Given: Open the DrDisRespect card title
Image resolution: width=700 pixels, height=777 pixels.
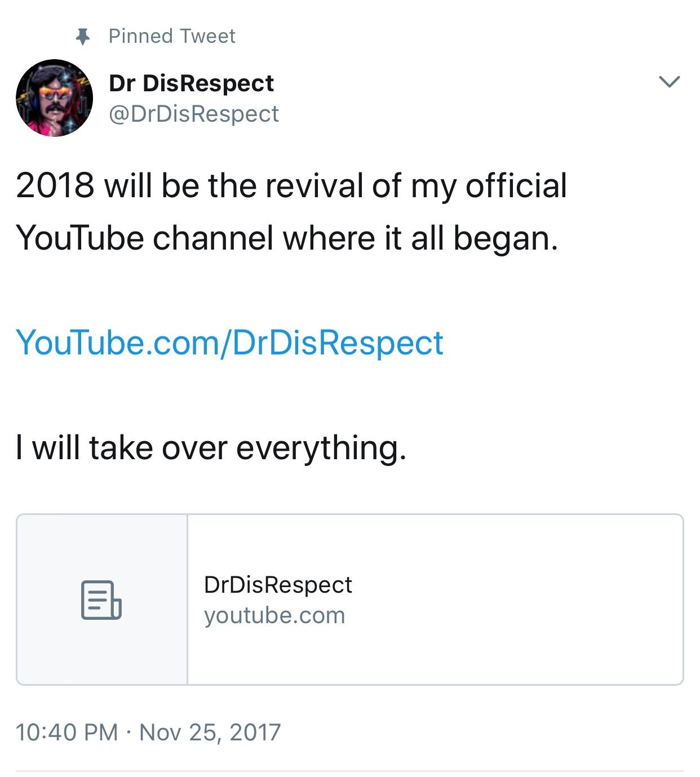Looking at the screenshot, I should 278,585.
